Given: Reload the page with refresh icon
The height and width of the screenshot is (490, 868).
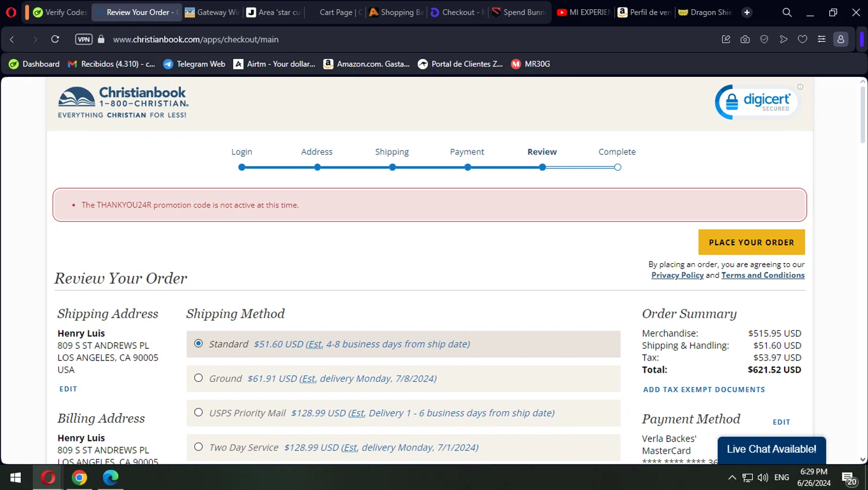Looking at the screenshot, I should tap(55, 39).
